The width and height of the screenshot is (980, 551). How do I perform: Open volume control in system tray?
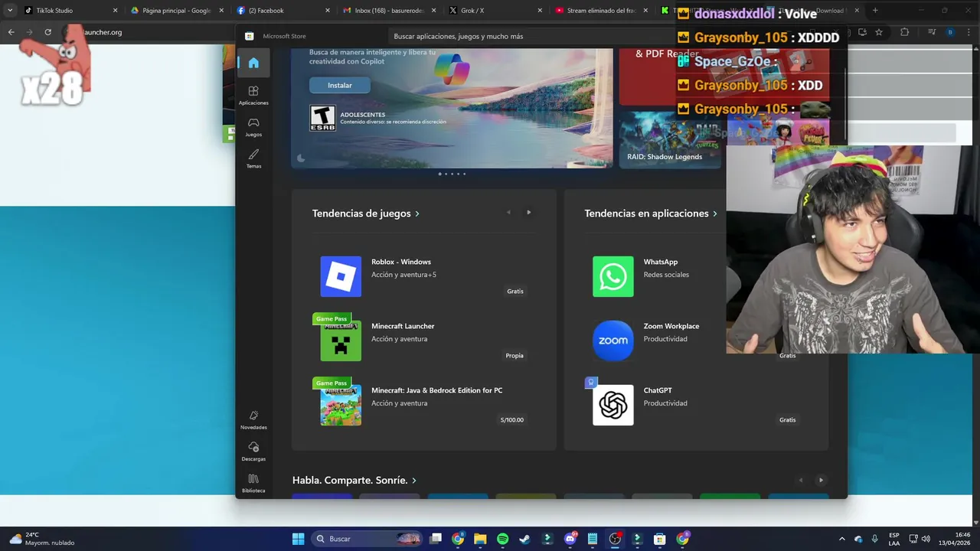pyautogui.click(x=926, y=539)
